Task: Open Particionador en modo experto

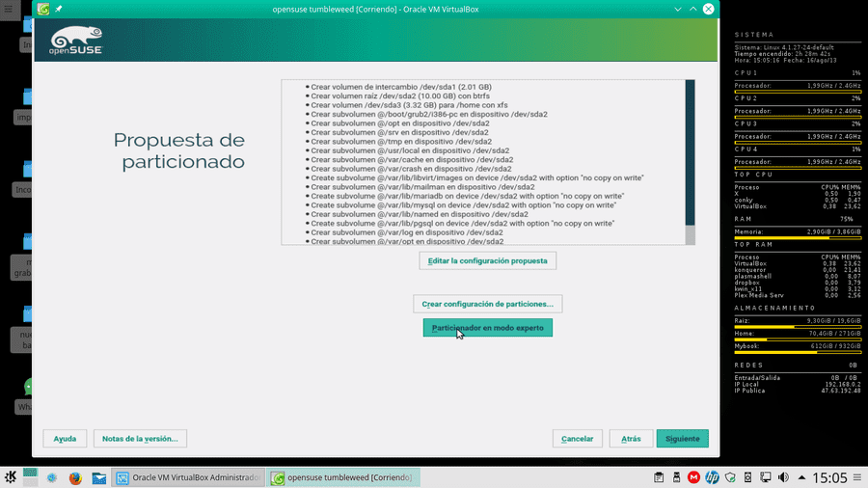Action: (x=488, y=328)
